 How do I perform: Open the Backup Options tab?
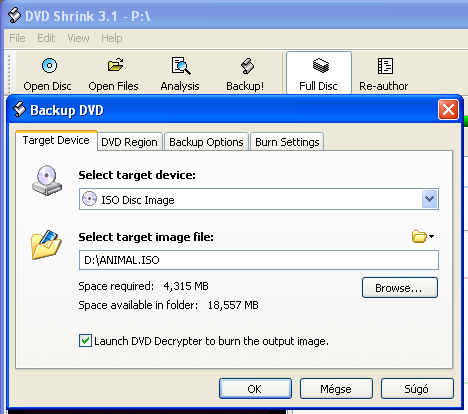click(x=206, y=142)
